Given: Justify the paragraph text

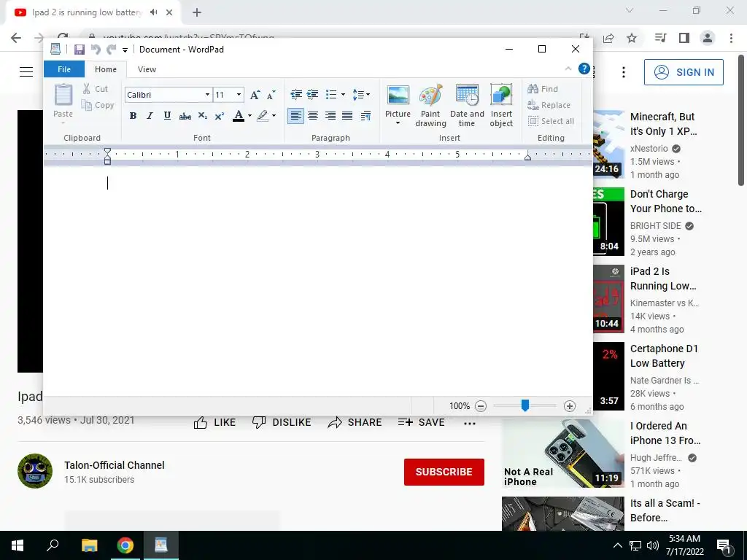Looking at the screenshot, I should [x=347, y=116].
